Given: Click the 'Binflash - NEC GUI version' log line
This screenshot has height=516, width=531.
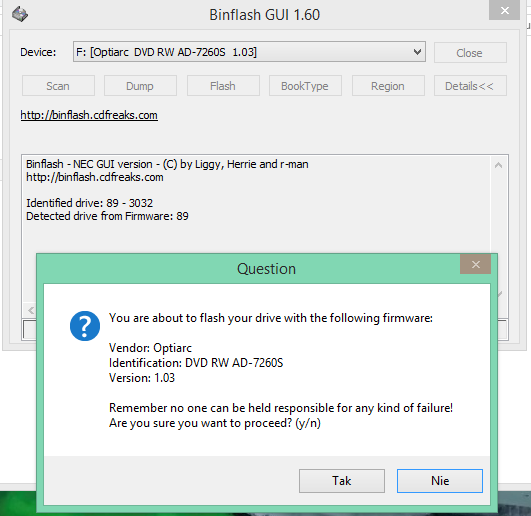Looking at the screenshot, I should [167, 164].
